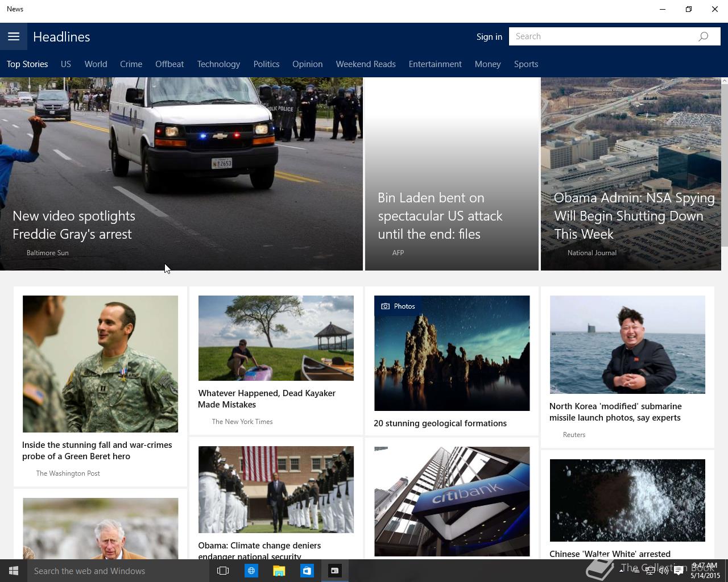Image resolution: width=728 pixels, height=582 pixels.
Task: Open the Store app in taskbar
Action: click(307, 571)
